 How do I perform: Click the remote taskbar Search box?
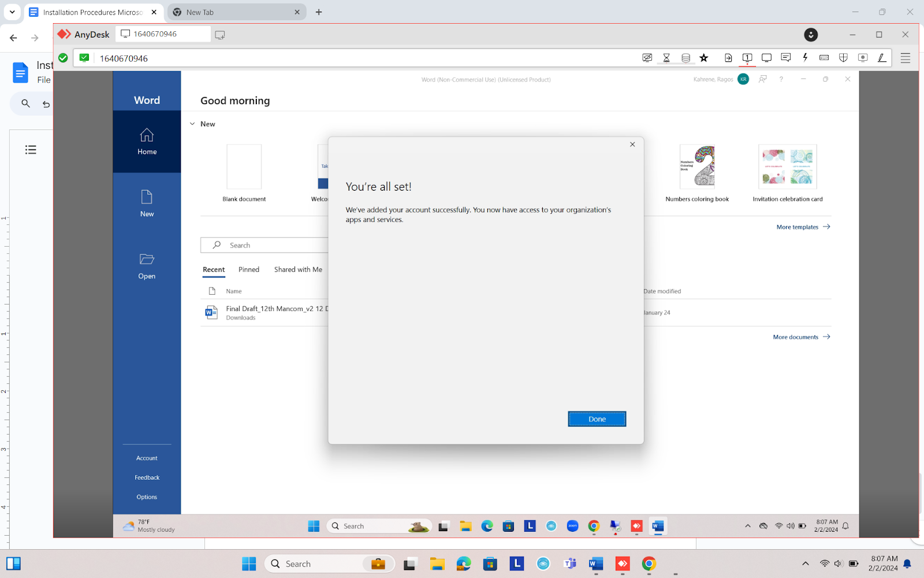pyautogui.click(x=379, y=526)
